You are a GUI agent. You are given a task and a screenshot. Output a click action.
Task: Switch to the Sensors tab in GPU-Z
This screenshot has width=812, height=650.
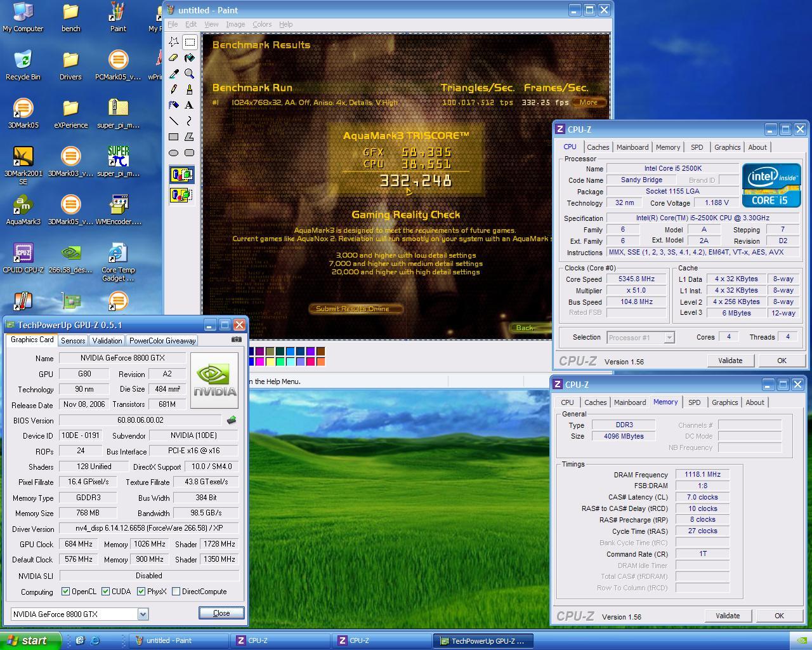coord(73,341)
